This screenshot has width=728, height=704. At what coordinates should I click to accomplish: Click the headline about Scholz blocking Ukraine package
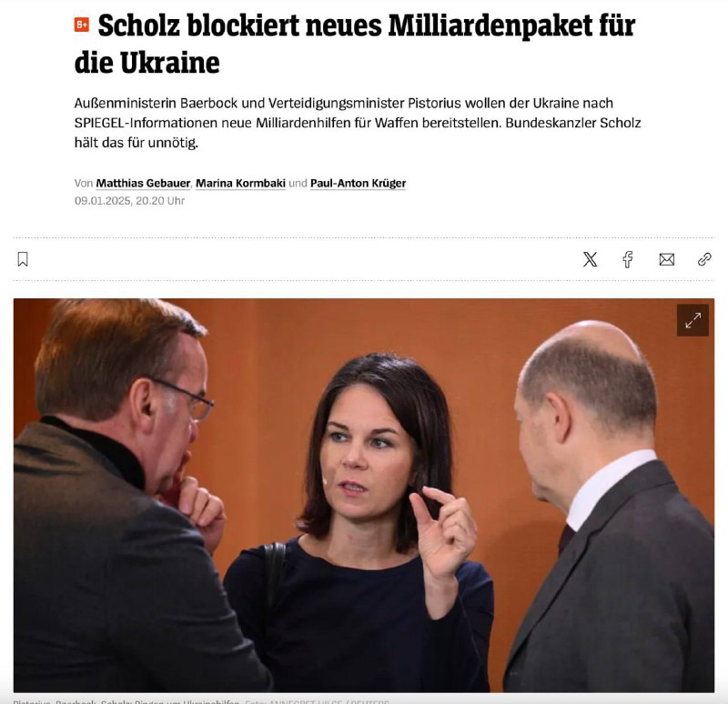(x=355, y=44)
